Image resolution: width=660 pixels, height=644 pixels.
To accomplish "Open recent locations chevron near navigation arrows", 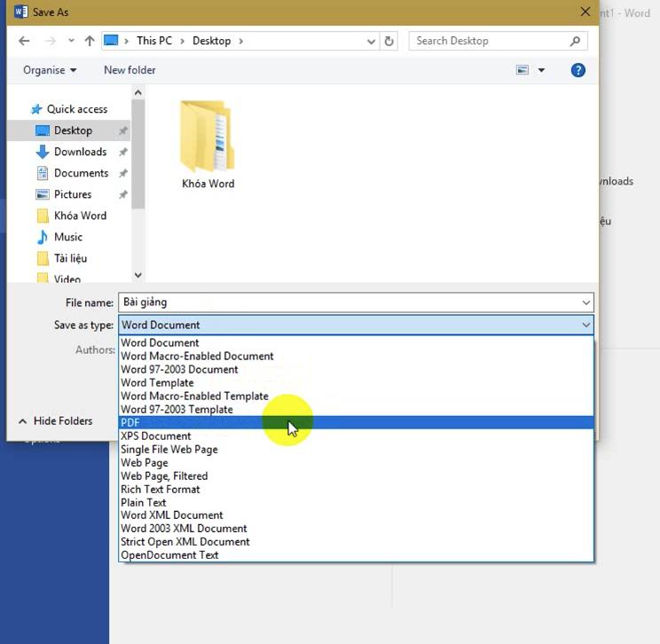I will 71,41.
